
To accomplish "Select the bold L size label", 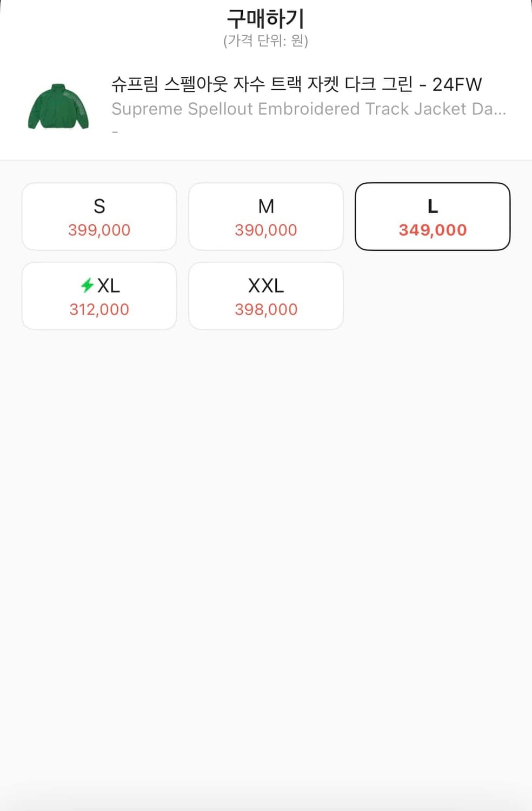I will point(433,207).
